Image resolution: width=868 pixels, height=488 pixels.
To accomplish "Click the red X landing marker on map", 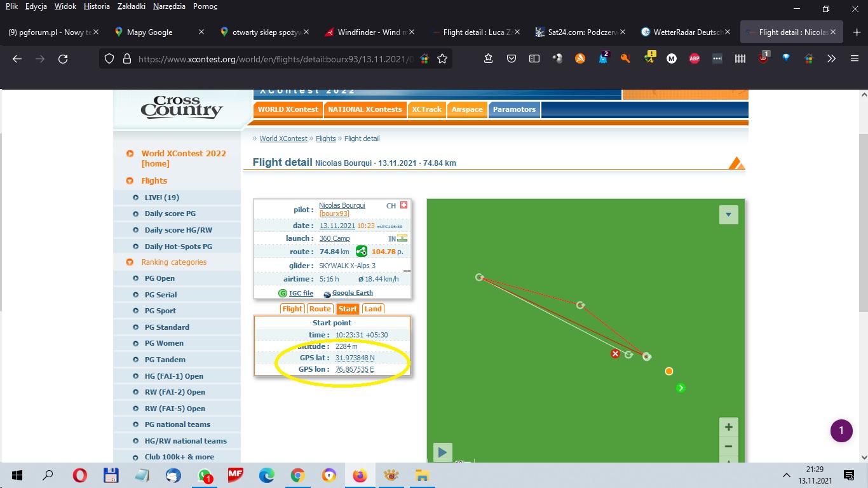I will (x=615, y=354).
